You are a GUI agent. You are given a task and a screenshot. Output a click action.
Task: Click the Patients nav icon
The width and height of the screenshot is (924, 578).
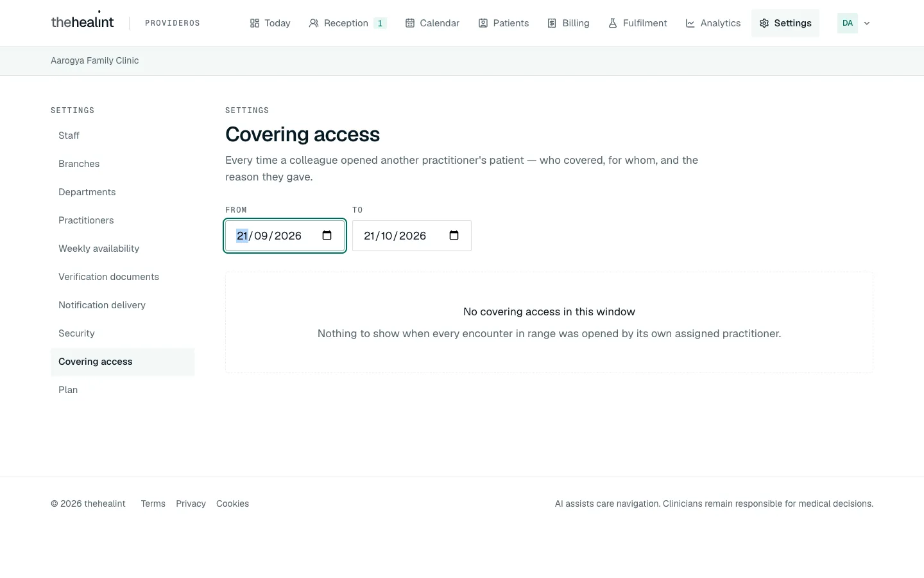[483, 23]
